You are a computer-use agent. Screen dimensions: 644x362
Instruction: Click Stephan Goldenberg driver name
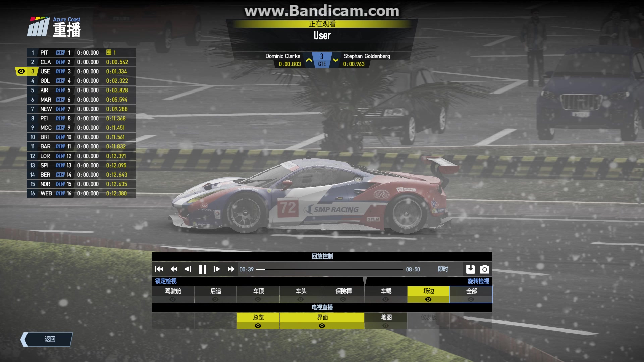pos(367,56)
